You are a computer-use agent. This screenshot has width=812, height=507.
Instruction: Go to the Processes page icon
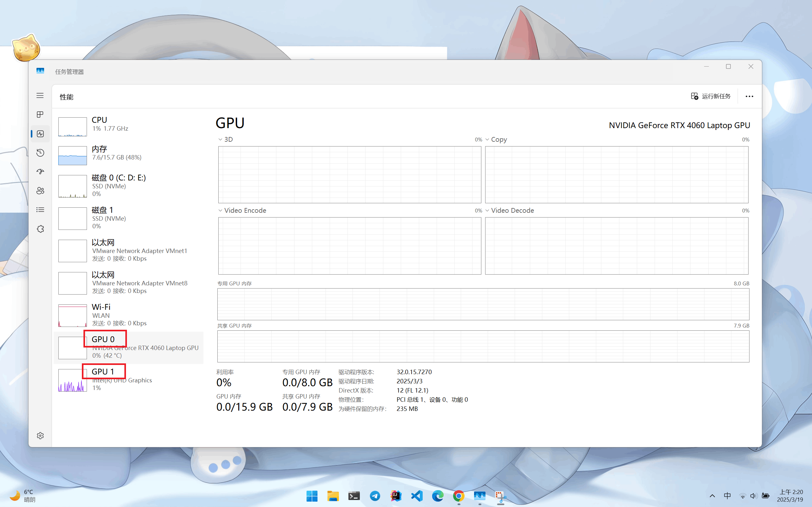pyautogui.click(x=40, y=115)
